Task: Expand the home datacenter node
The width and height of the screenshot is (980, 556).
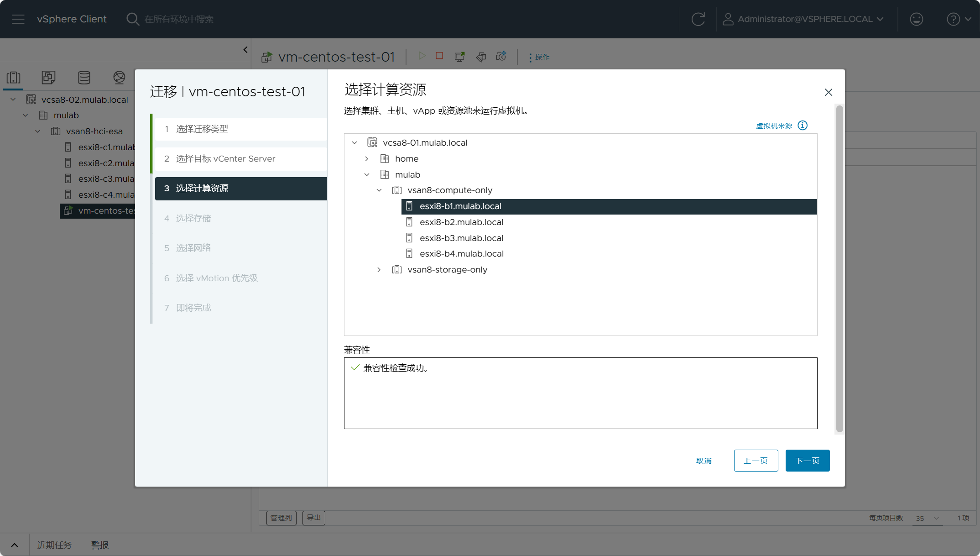Action: pos(367,159)
